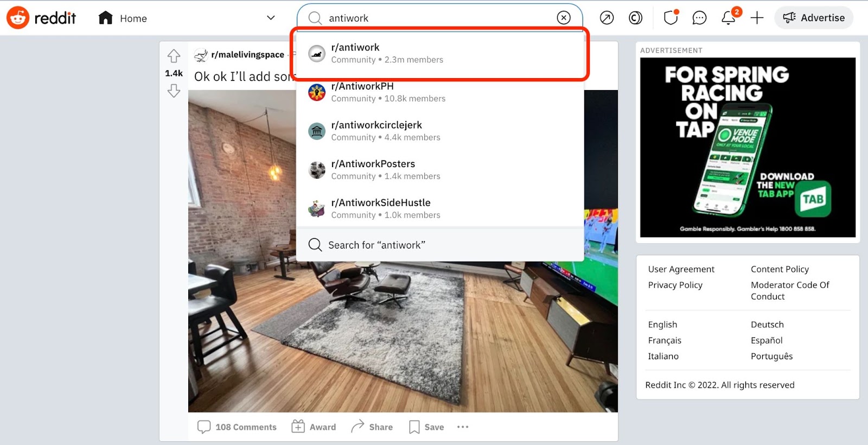Click the bookmark Save icon
The width and height of the screenshot is (868, 445).
pos(414,427)
